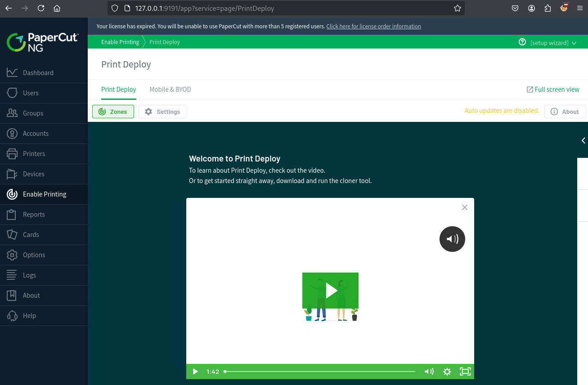Navigate to Printers in sidebar
The height and width of the screenshot is (385, 588).
(x=44, y=154)
